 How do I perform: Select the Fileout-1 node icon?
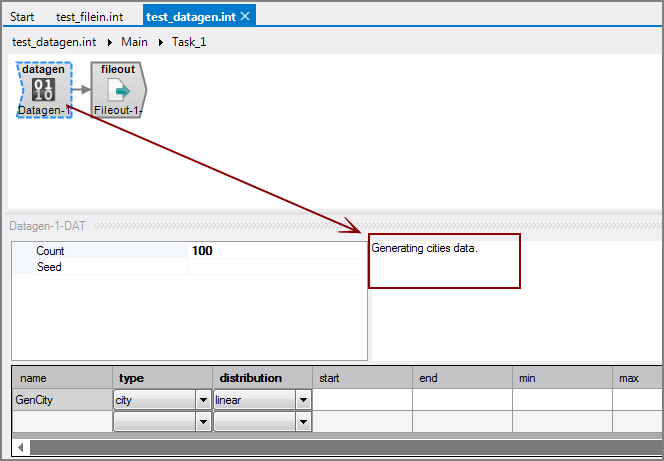pos(118,90)
